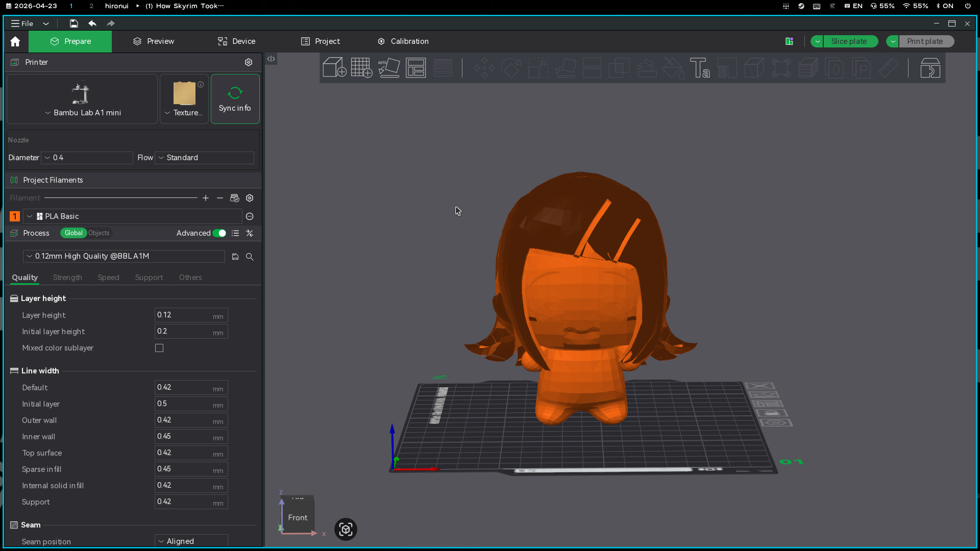The image size is (980, 551).
Task: Open the Strength settings tab
Action: 67,278
